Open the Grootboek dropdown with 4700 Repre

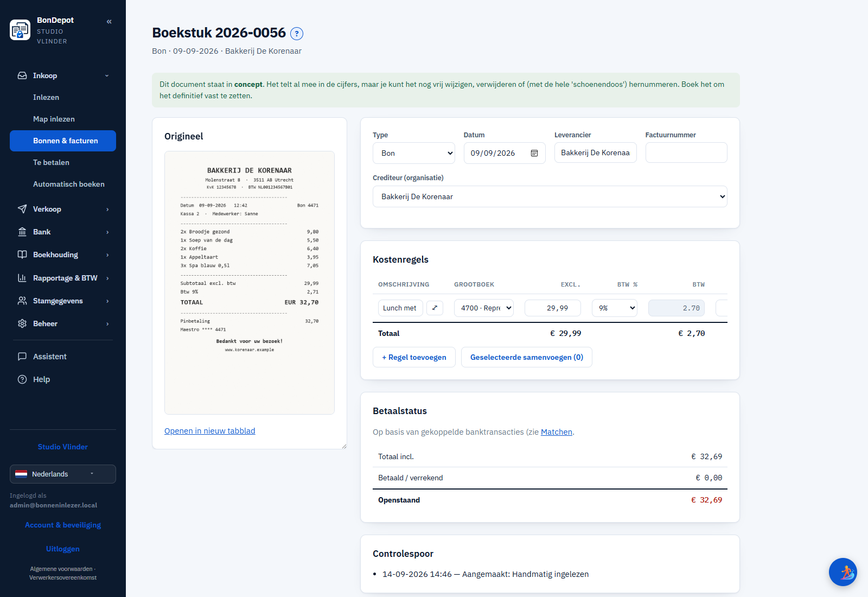point(484,308)
